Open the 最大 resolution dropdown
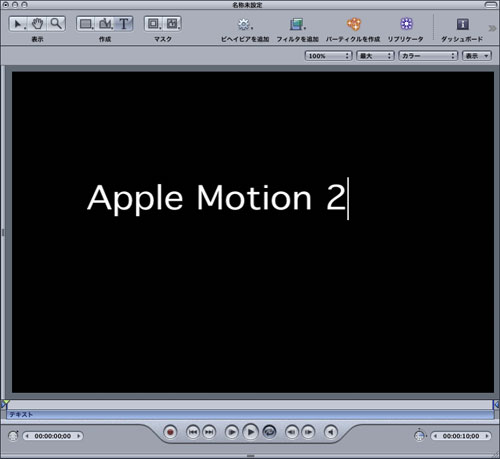The image size is (500, 459). tap(375, 56)
